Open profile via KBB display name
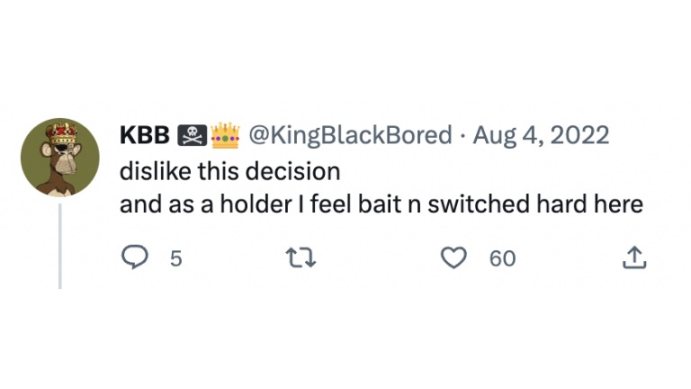This screenshot has width=691, height=389. tap(145, 135)
